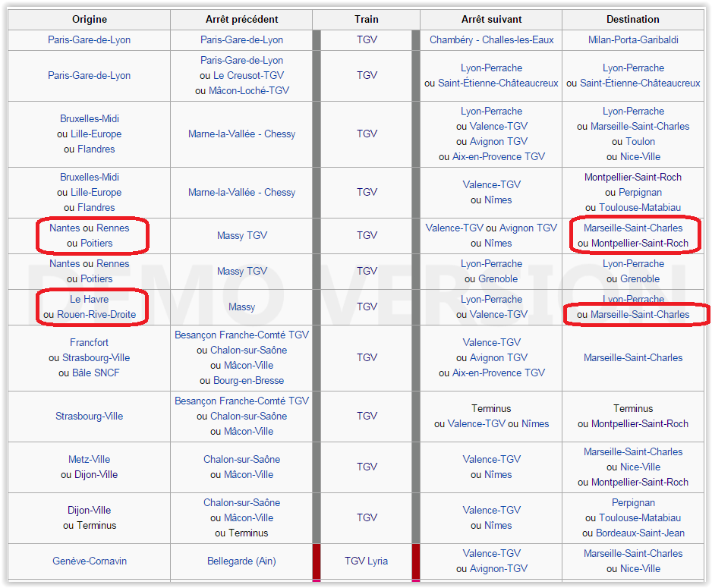This screenshot has height=588, width=712.
Task: Open Nice-Ville below Toulon
Action: coord(640,157)
